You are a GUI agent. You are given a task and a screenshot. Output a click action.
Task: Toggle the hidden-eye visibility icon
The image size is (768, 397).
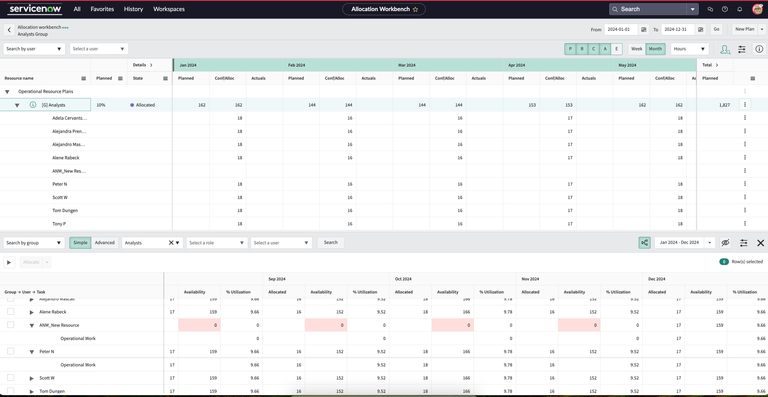pos(725,243)
